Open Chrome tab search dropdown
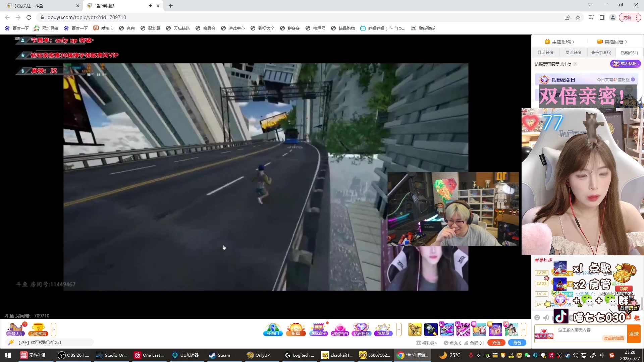 [590, 5]
